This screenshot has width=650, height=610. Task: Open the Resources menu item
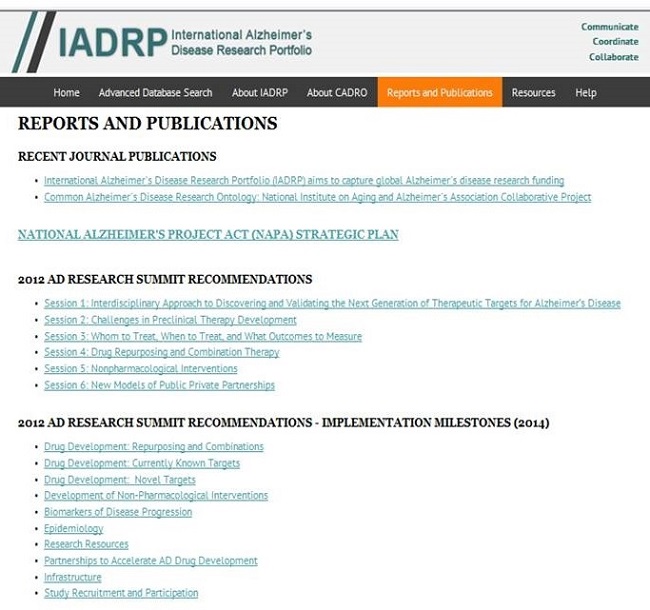click(x=533, y=93)
